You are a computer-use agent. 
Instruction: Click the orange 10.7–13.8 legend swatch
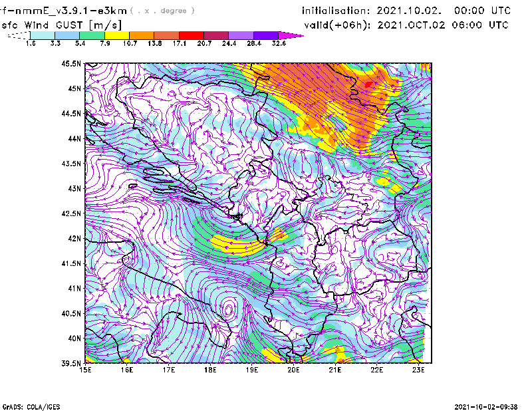142,35
